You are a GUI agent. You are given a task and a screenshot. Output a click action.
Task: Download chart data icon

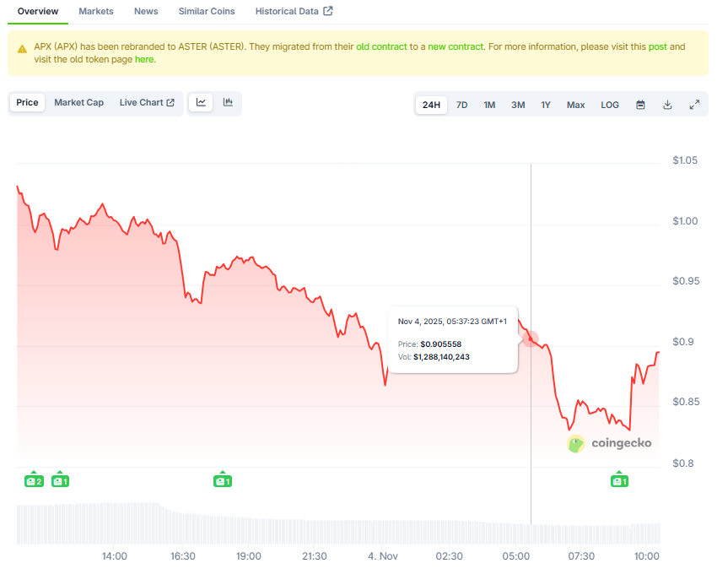(x=667, y=105)
